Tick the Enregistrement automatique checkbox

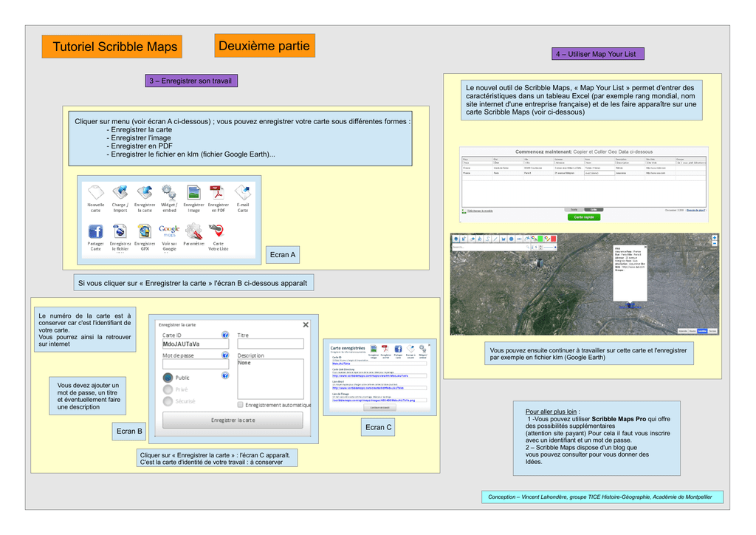(x=240, y=405)
